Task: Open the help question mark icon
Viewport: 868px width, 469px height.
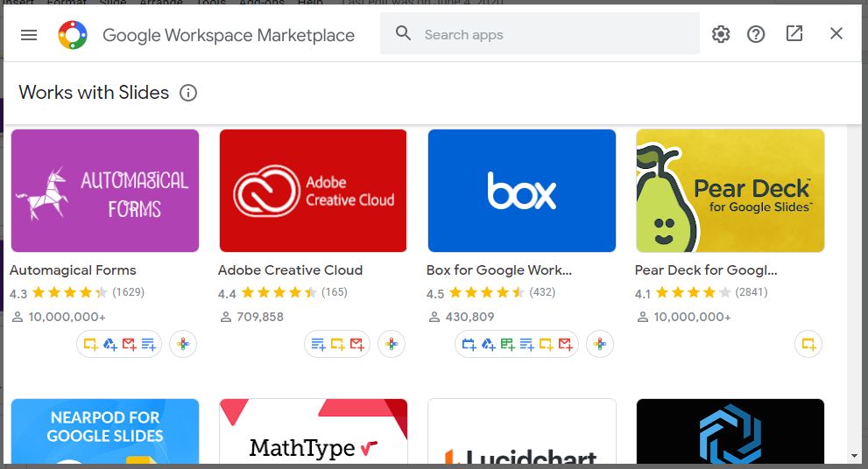Action: pos(756,34)
